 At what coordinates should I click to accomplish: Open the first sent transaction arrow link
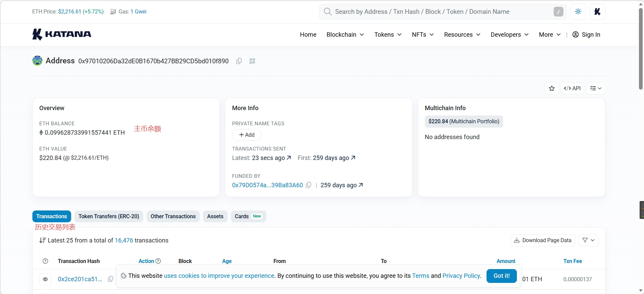(353, 158)
